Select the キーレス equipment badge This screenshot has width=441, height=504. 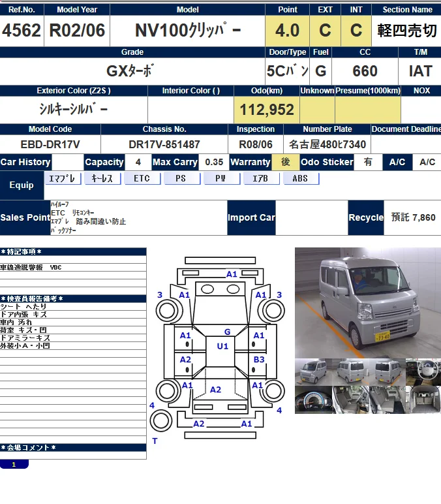click(x=102, y=178)
